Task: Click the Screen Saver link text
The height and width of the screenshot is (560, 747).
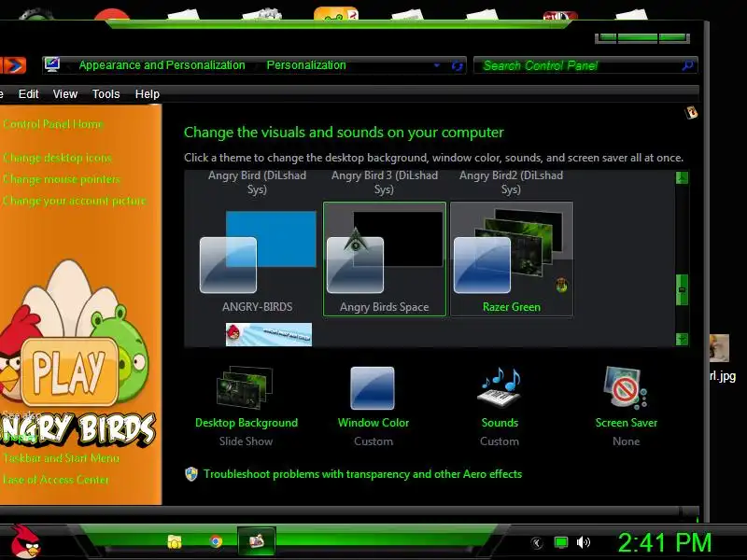Action: click(x=627, y=423)
